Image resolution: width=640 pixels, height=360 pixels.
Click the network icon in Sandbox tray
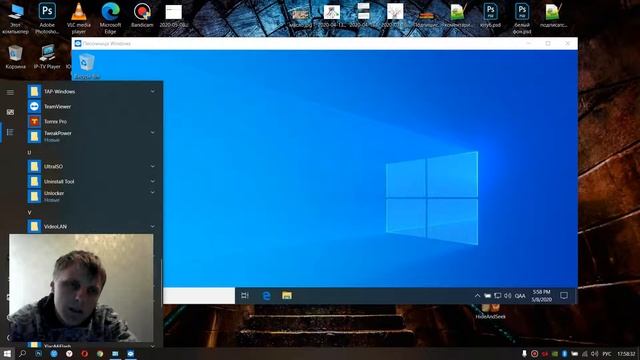498,296
